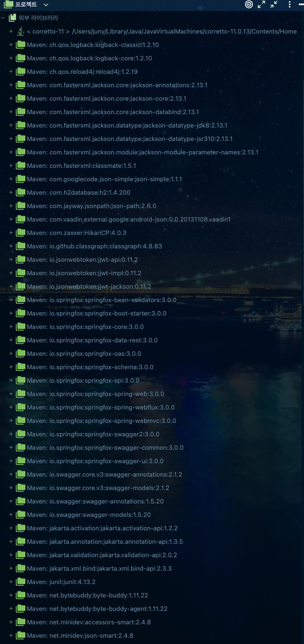The width and height of the screenshot is (304, 644).
Task: Click the folder icon for jjwt-impl:0.11.2
Action: pos(21,273)
